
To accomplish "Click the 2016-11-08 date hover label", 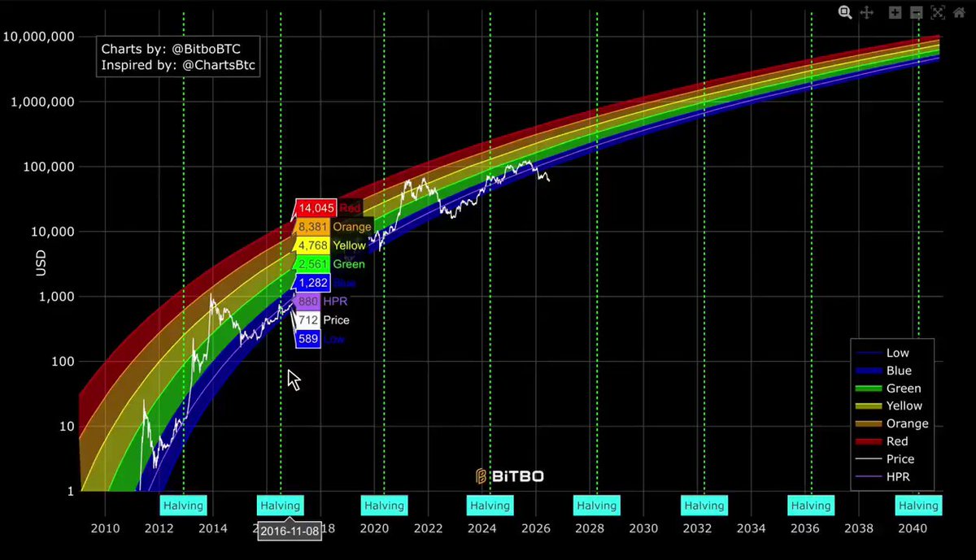I will click(x=288, y=532).
